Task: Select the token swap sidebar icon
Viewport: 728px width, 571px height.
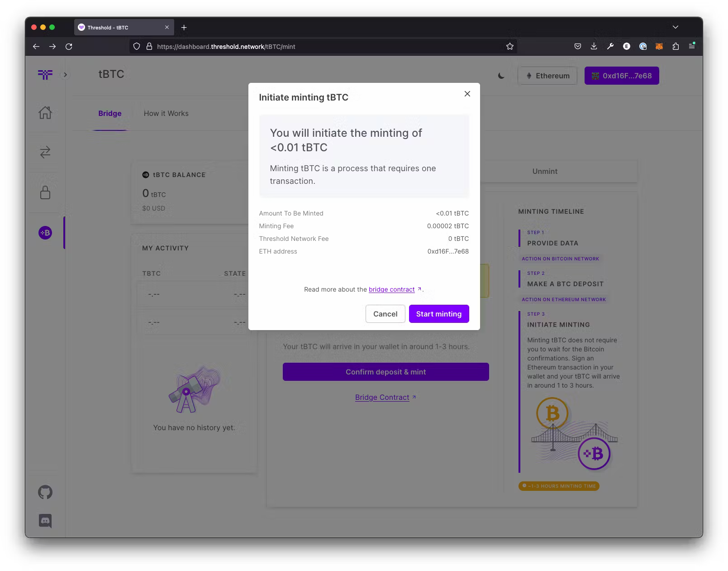Action: click(x=45, y=153)
